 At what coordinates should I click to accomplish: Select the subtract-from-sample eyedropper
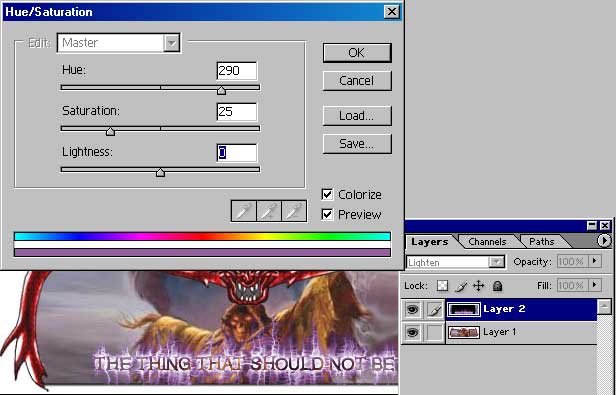point(294,211)
